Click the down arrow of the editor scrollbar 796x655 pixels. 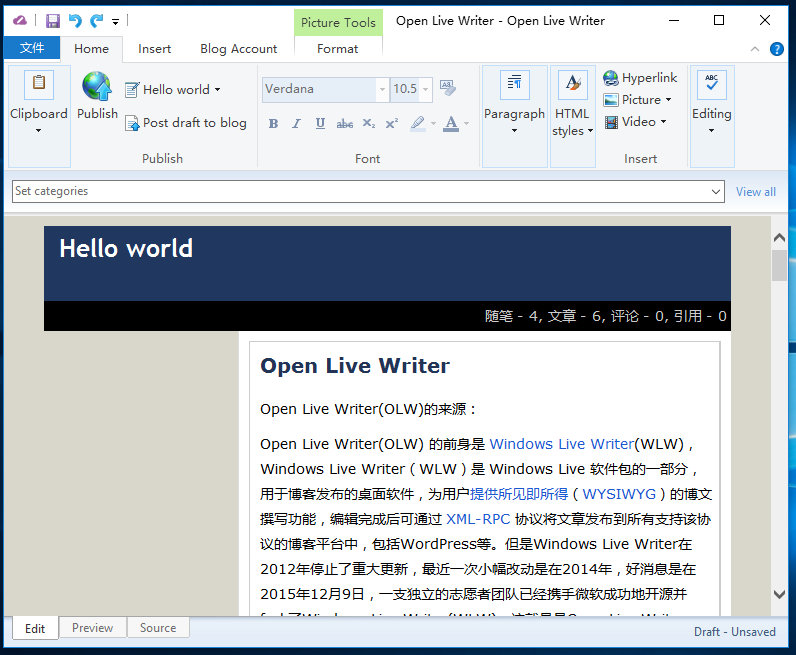pyautogui.click(x=779, y=594)
